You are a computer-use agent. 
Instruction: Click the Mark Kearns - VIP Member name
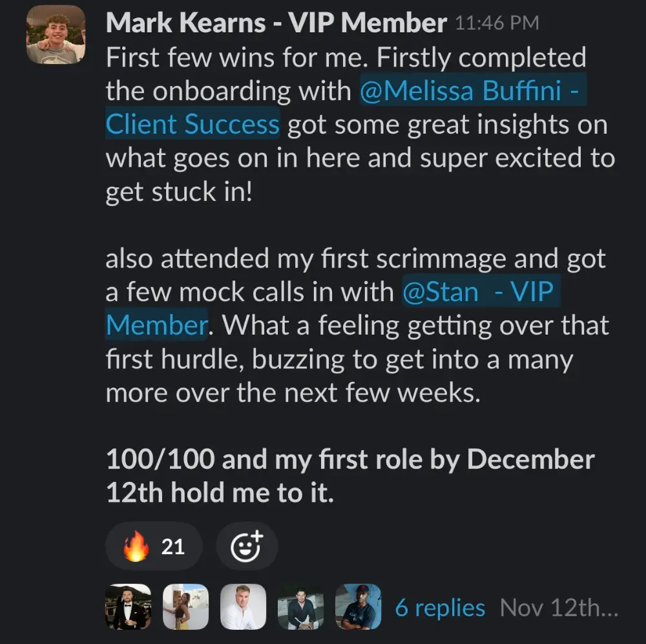(x=276, y=24)
